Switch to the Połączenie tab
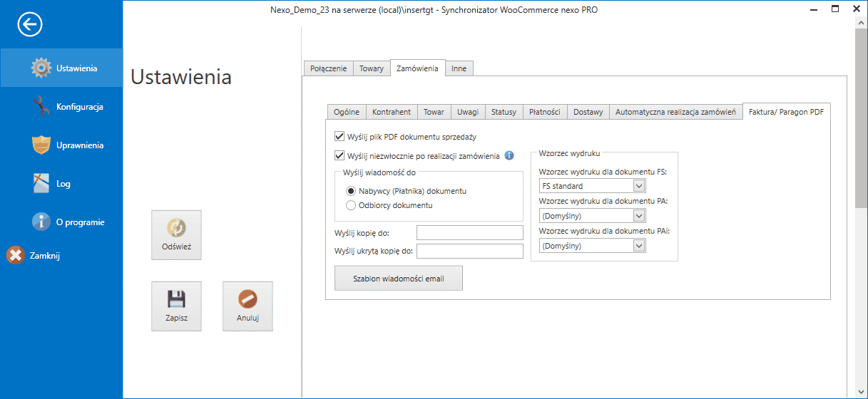 point(328,68)
